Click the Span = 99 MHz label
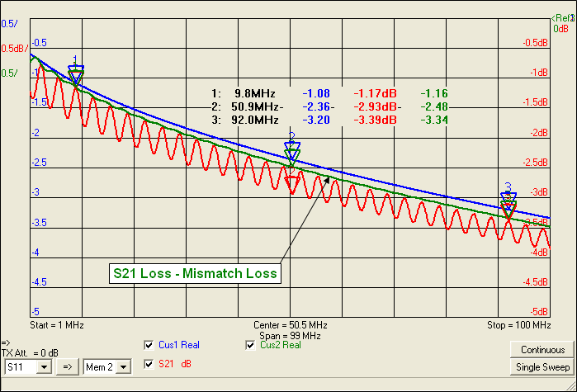 click(x=288, y=337)
